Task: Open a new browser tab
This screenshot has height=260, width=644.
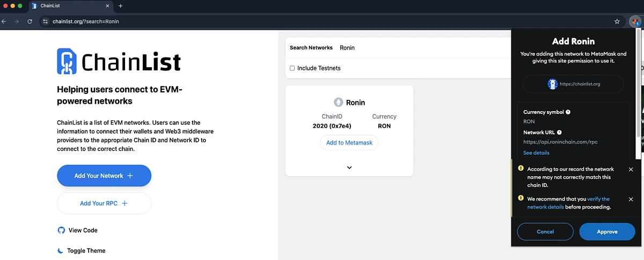Action: 120,6
